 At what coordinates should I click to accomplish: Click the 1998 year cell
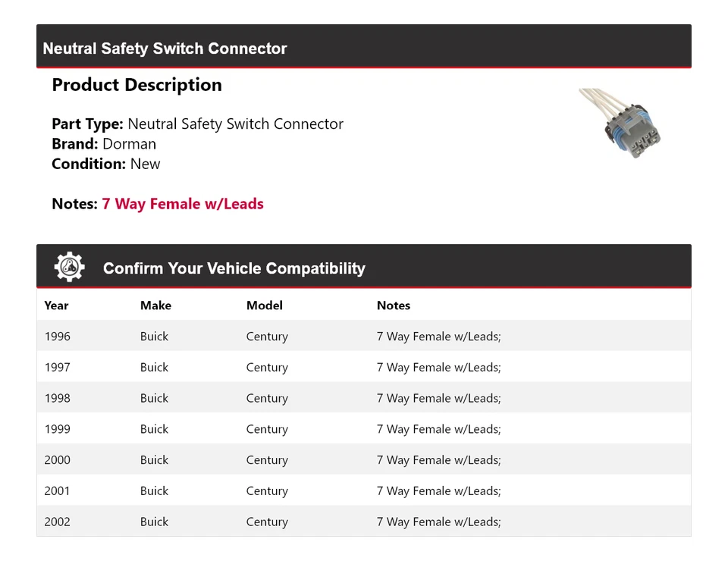tap(57, 399)
